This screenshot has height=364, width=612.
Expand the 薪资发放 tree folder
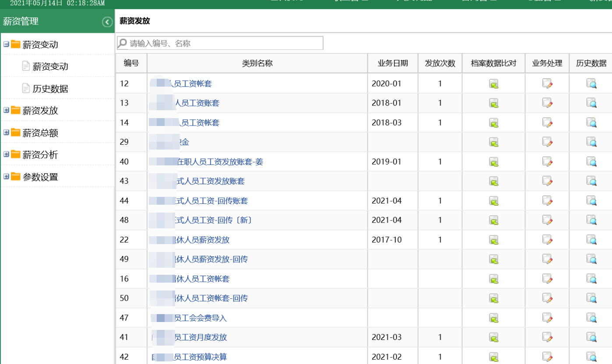click(6, 110)
